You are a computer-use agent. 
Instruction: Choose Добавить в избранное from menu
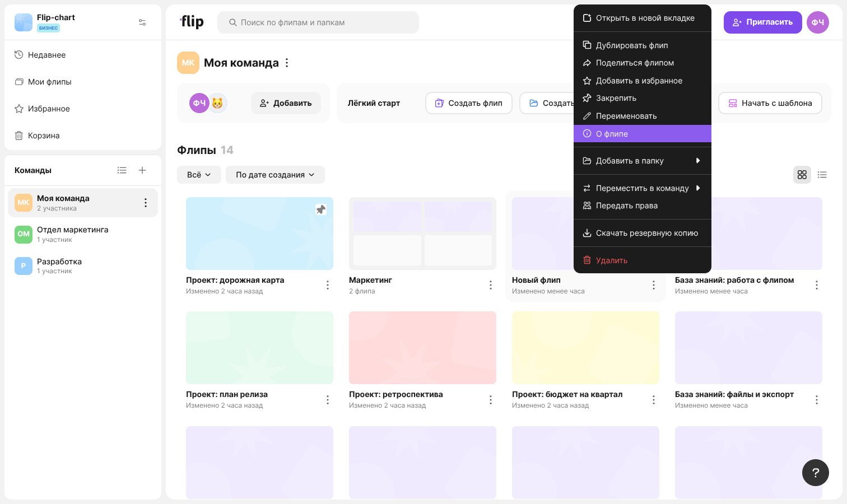pyautogui.click(x=643, y=81)
